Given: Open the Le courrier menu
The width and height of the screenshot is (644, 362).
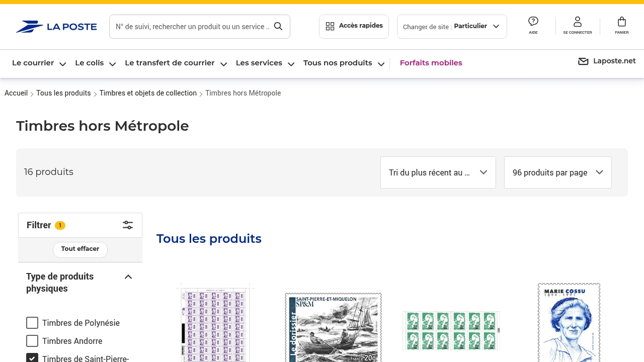Looking at the screenshot, I should pyautogui.click(x=39, y=63).
